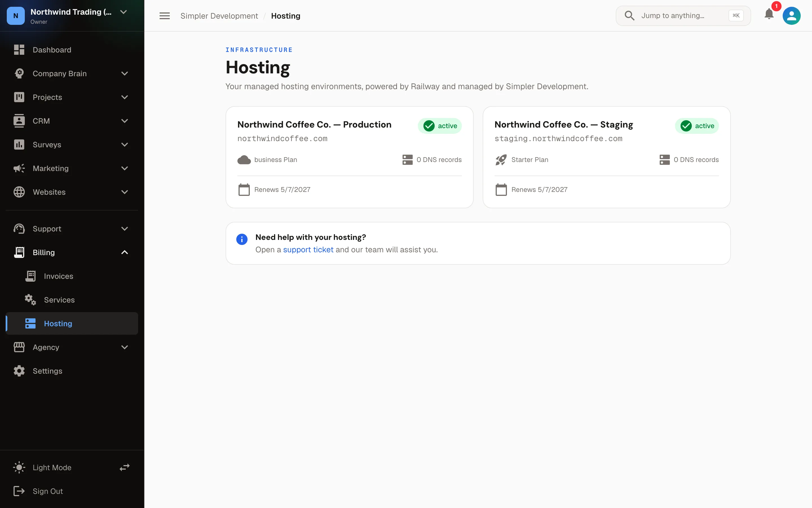Click Simpler Development breadcrumb
The width and height of the screenshot is (812, 508).
click(x=219, y=16)
